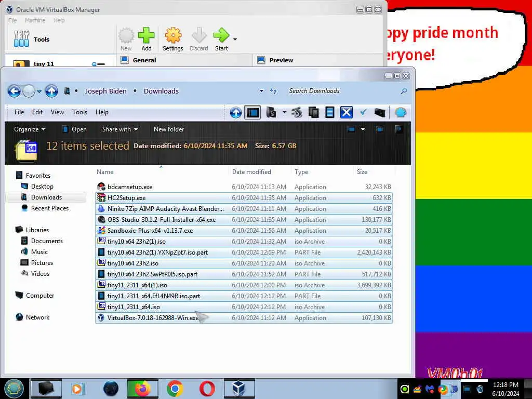Viewport: 532px width, 399px height.
Task: Open the File menu in VirtualBox Manager
Action: tap(12, 20)
